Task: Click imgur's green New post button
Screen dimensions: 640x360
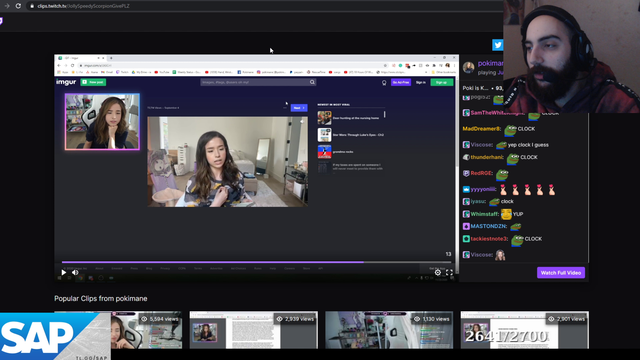Action: [93, 82]
